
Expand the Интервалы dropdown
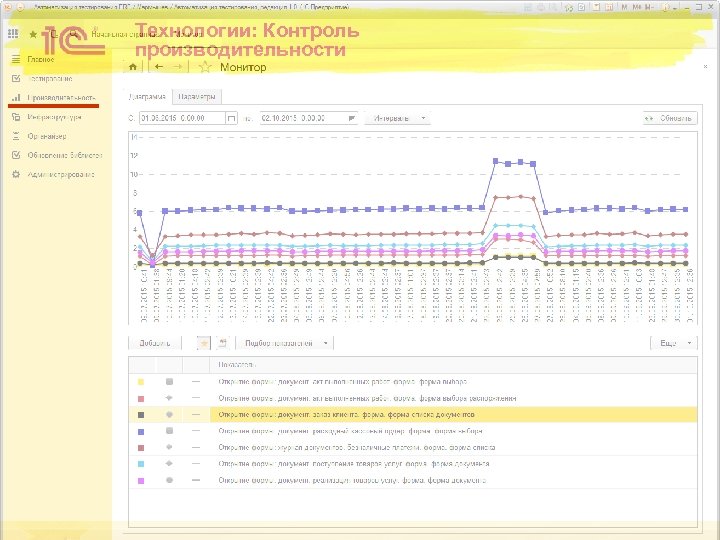click(x=397, y=118)
